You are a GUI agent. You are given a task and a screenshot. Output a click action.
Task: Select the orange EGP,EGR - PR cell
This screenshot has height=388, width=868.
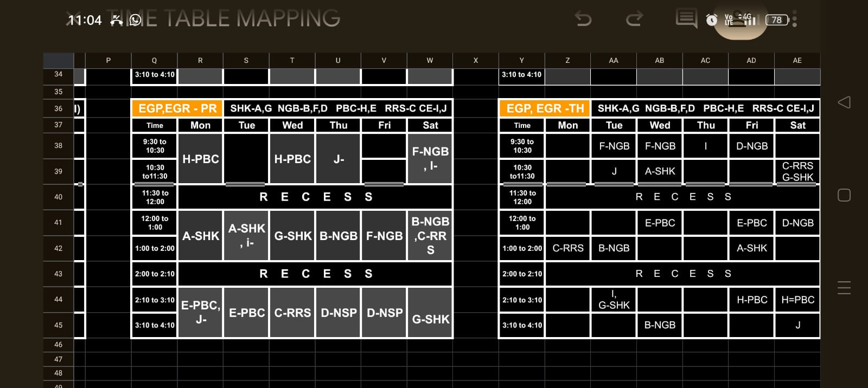(x=177, y=108)
